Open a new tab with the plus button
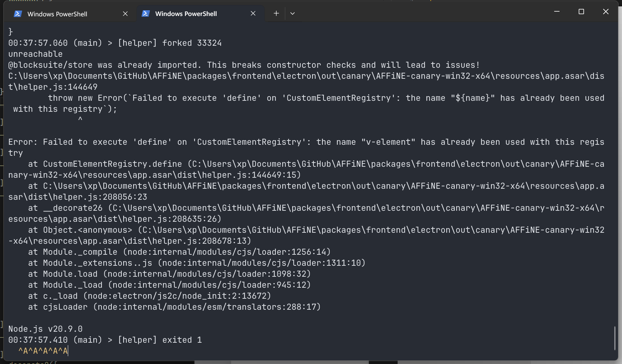The image size is (622, 364). coord(276,13)
